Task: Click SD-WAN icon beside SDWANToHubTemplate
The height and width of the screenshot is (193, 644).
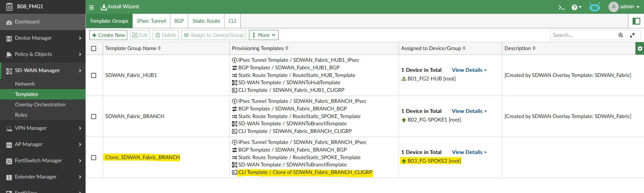Action: click(x=234, y=83)
